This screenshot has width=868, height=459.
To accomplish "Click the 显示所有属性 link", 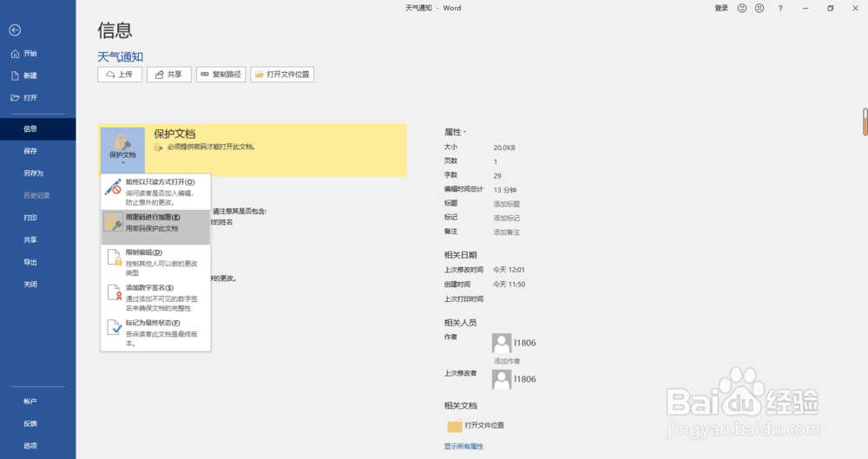I will pyautogui.click(x=464, y=446).
